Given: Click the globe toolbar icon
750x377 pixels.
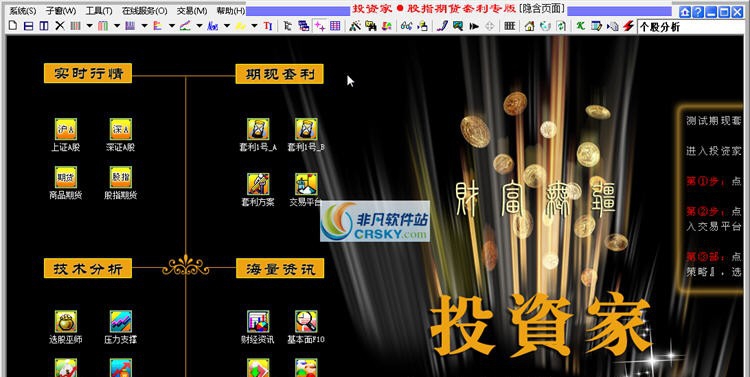Looking at the screenshot, I should tap(545, 26).
